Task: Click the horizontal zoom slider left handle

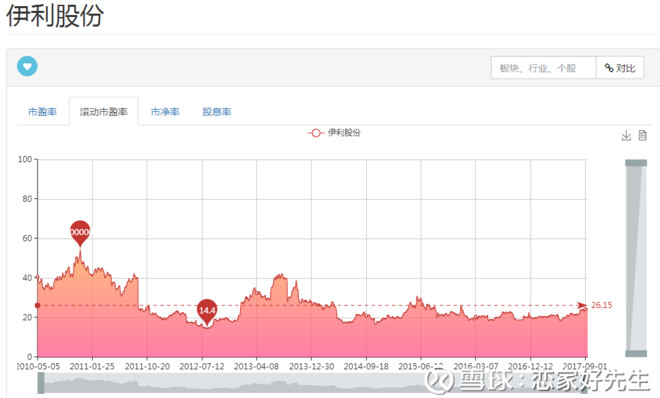Action: click(x=41, y=383)
